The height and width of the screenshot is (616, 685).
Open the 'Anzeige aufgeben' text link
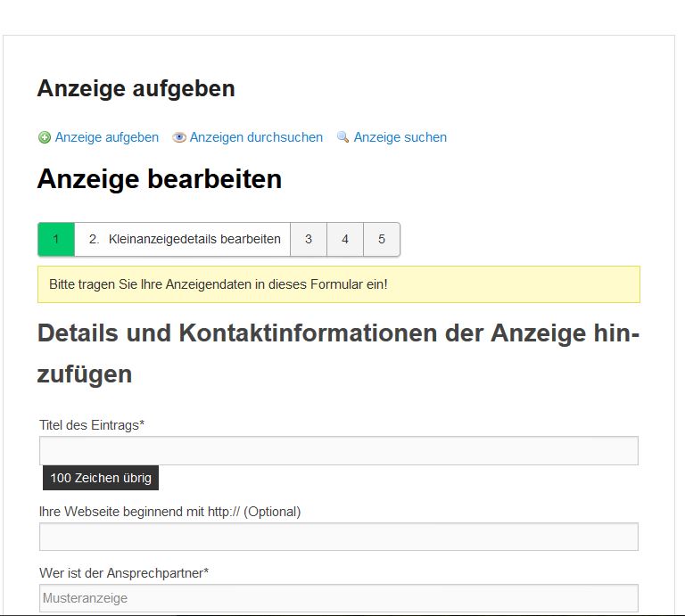[106, 137]
